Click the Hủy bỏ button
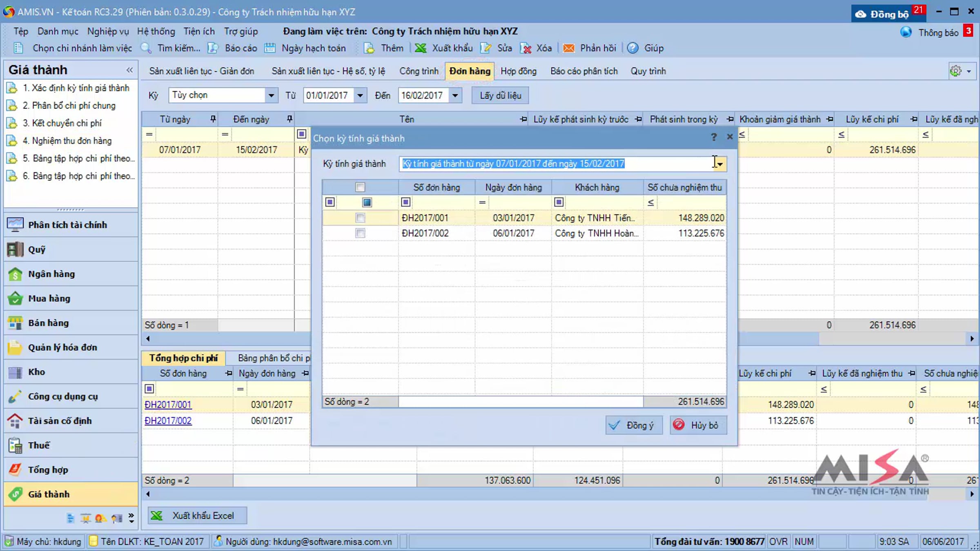 coord(698,425)
